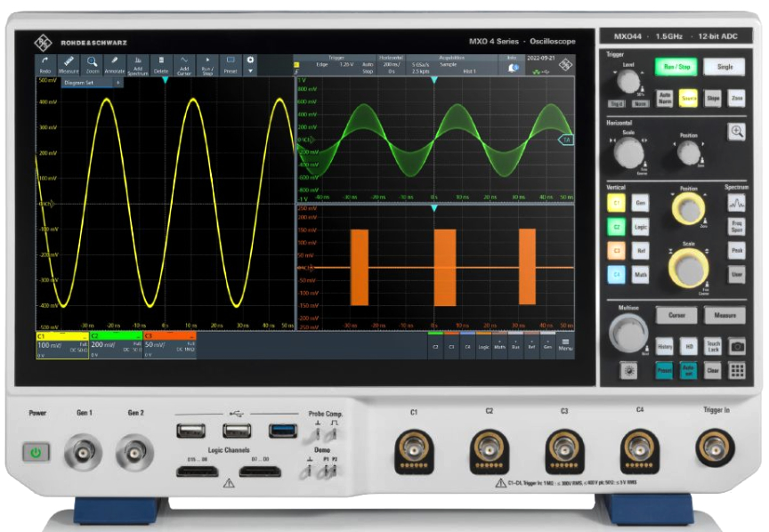
Task: Click the trigger Level knob
Action: 627,81
